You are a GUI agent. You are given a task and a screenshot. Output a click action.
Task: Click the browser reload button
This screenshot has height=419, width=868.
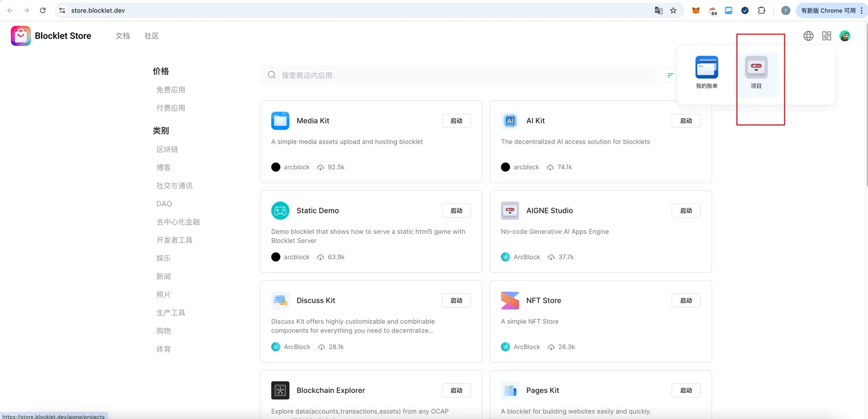tap(43, 10)
